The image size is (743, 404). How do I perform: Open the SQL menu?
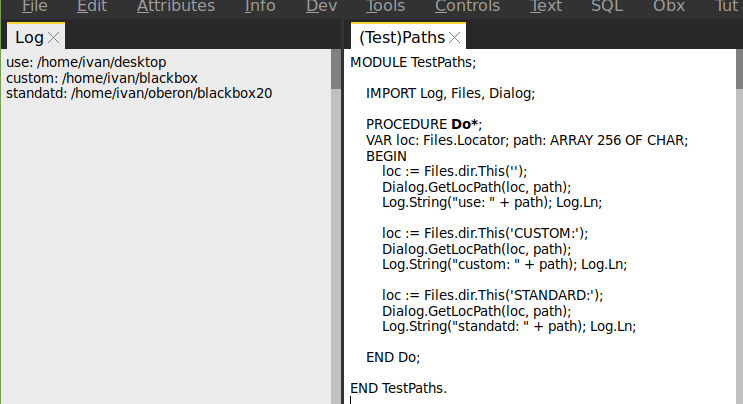click(x=607, y=6)
